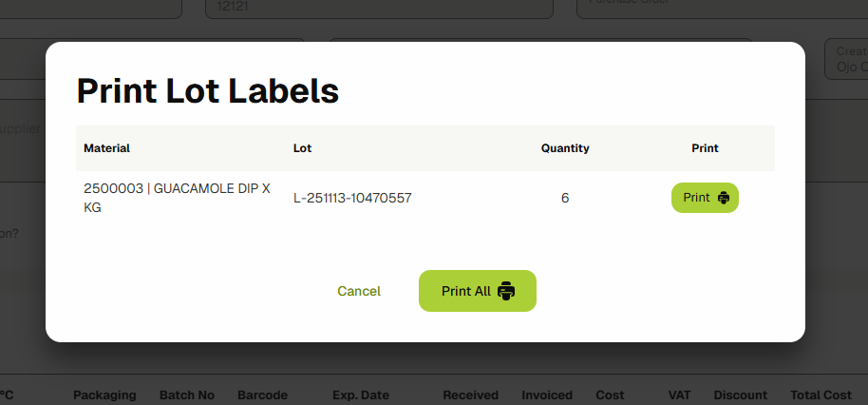Screen dimensions: 868x405
Task: Click the Exp. Date column header
Action: click(x=361, y=395)
